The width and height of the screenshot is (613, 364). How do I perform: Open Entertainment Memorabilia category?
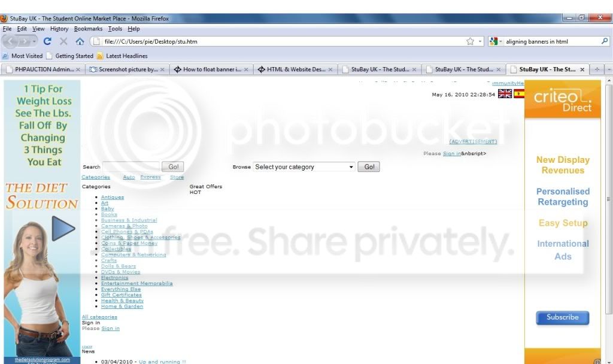(x=137, y=283)
